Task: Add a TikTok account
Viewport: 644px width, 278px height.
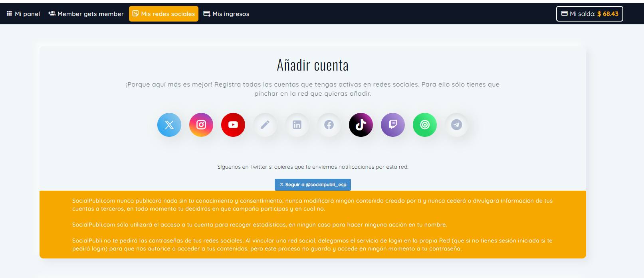Action: pos(361,125)
